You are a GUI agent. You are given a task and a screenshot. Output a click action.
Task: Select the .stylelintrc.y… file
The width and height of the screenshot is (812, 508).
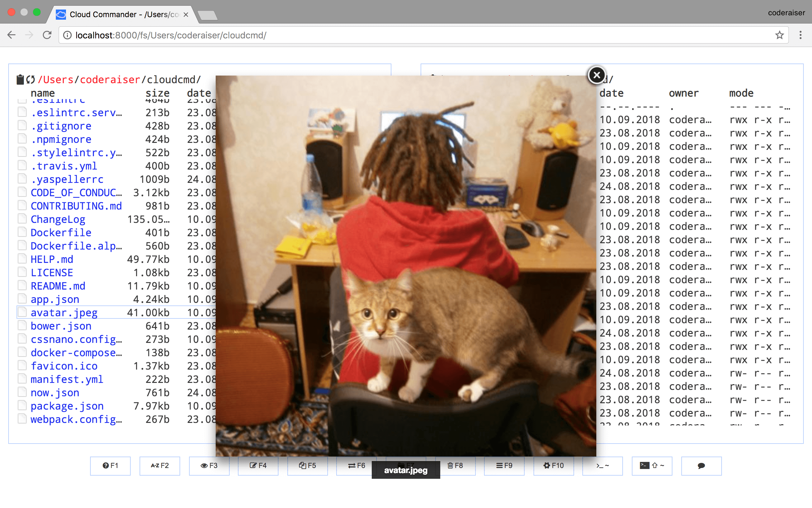point(76,152)
